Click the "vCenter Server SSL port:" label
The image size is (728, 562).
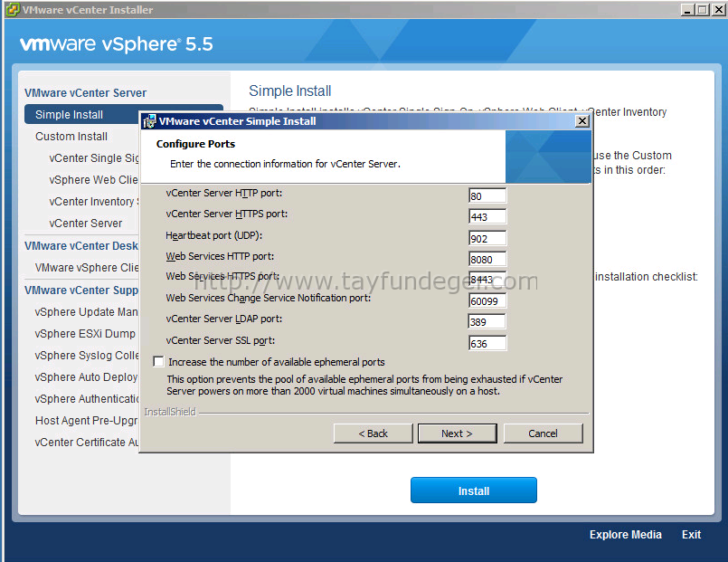pos(221,340)
